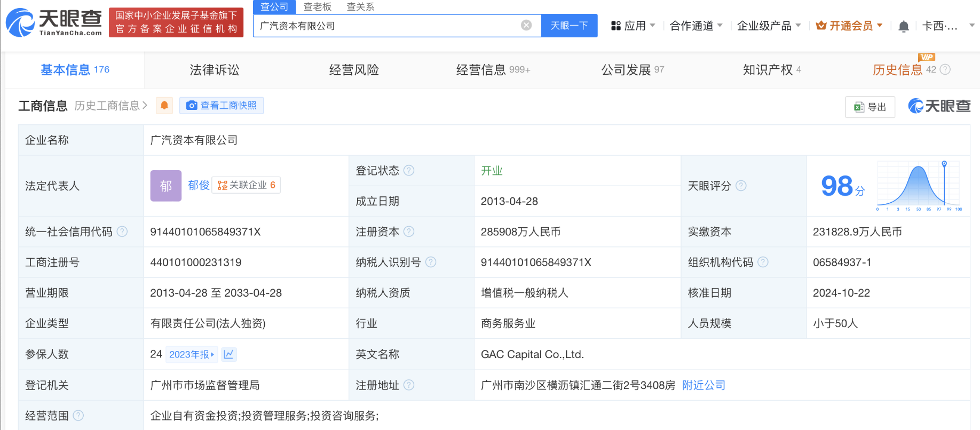
Task: Click the help icon next to 历史信息 tab
Action: tap(945, 69)
